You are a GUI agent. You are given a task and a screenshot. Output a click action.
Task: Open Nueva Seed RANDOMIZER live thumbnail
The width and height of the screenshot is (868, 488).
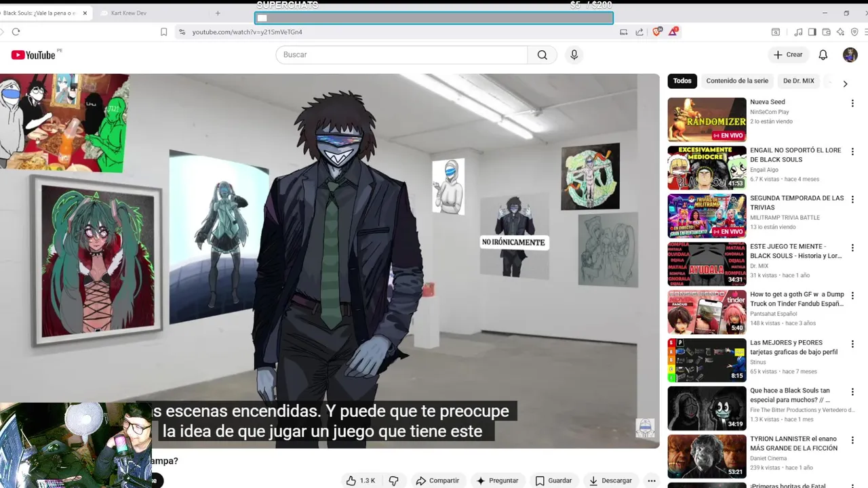pos(707,119)
